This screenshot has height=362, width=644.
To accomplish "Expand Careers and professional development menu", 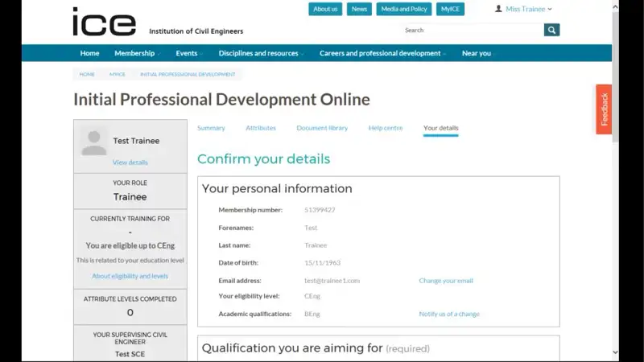I will pos(382,53).
